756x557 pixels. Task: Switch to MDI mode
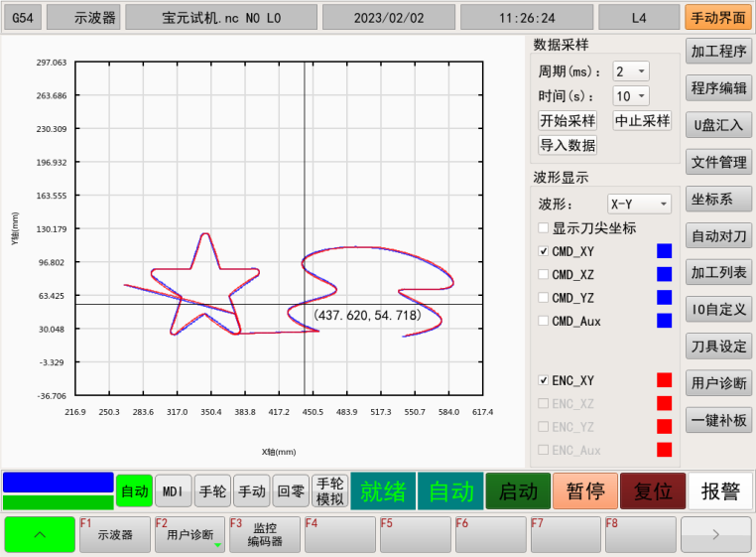pyautogui.click(x=173, y=490)
